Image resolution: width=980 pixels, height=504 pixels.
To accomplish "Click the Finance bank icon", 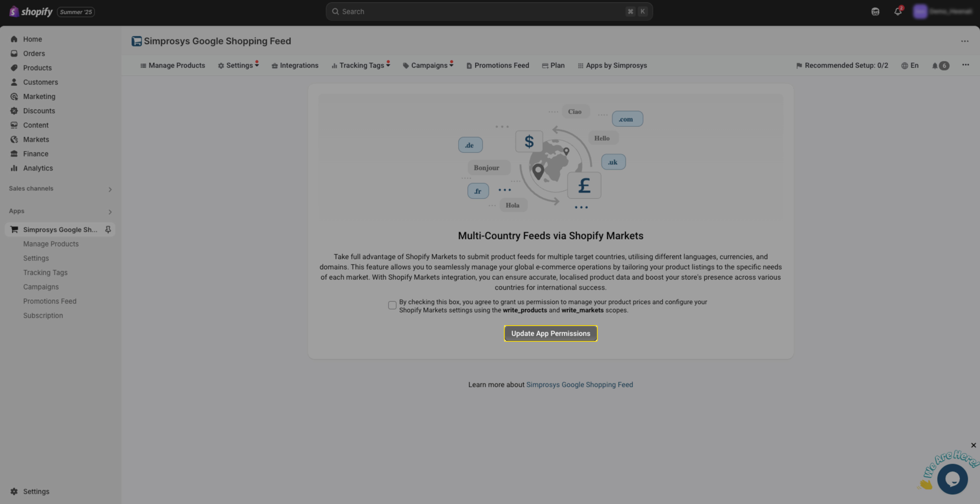I will (14, 154).
